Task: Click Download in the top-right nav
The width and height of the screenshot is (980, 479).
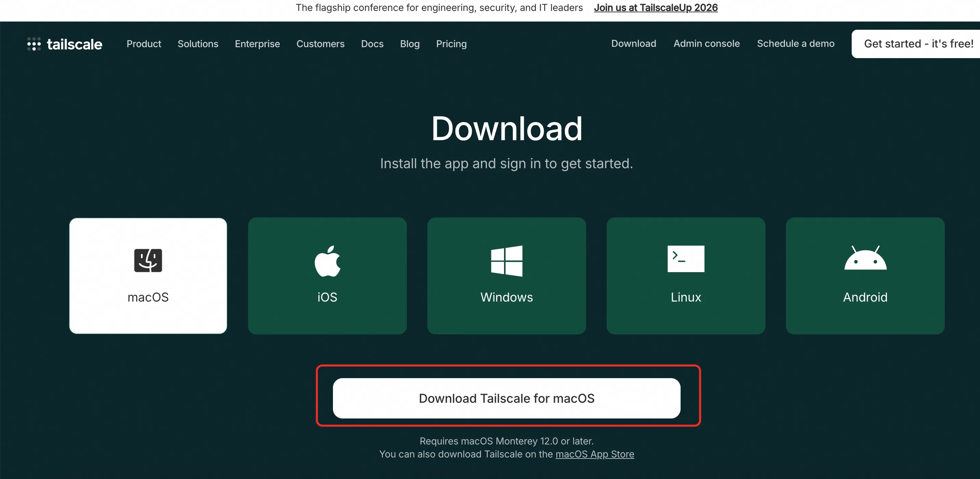Action: (633, 43)
